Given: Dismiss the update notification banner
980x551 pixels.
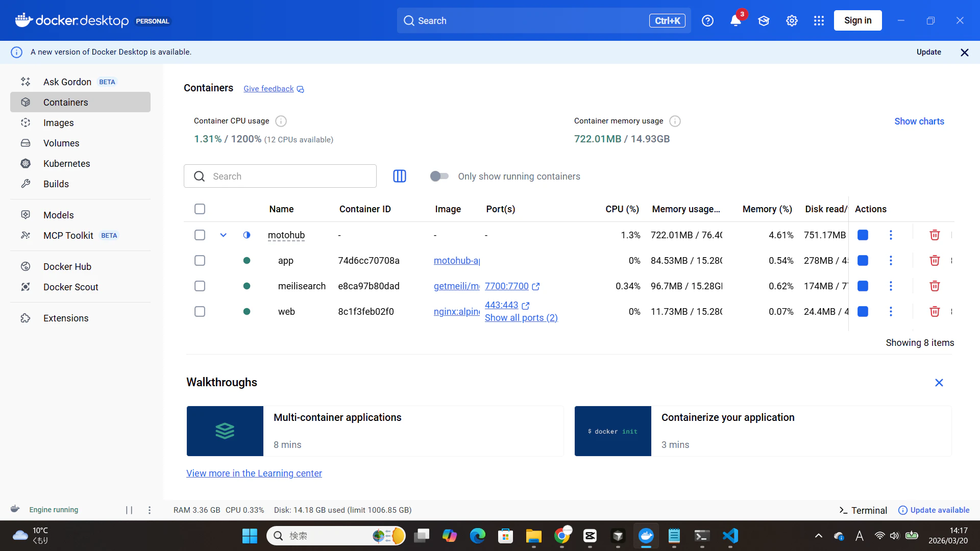Looking at the screenshot, I should coord(965,53).
